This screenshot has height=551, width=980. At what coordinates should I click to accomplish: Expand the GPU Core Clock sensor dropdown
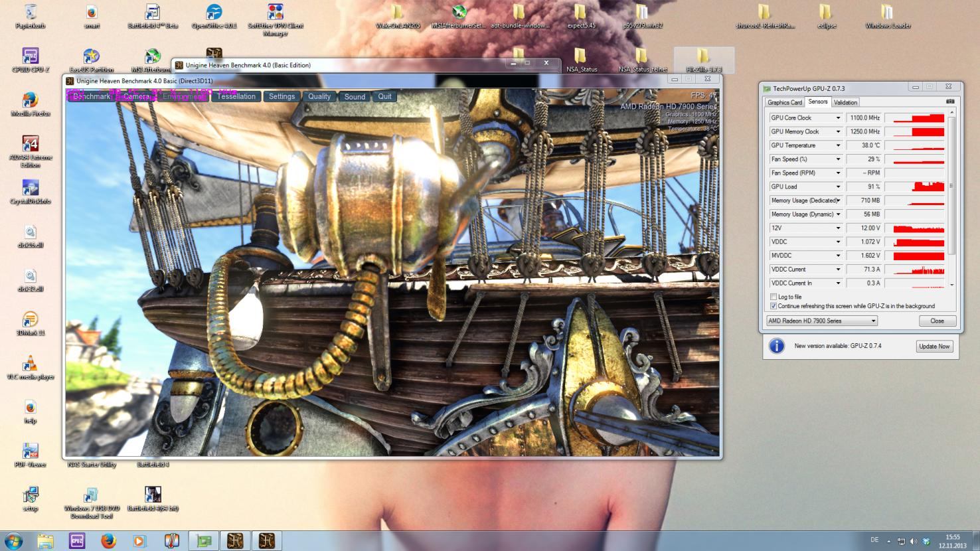click(838, 118)
